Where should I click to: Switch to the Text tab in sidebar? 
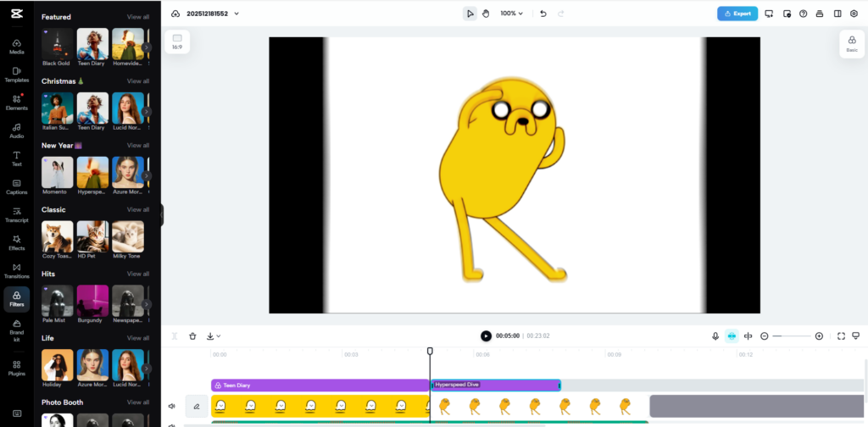point(16,158)
